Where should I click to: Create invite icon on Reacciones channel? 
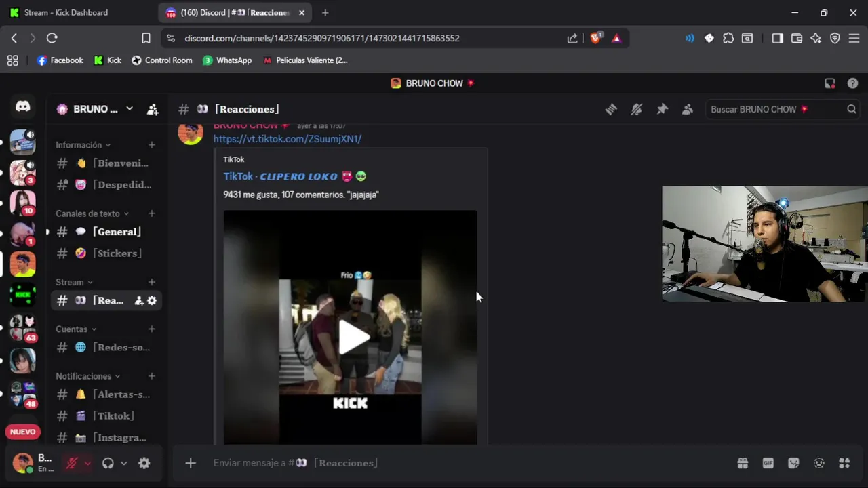(139, 300)
